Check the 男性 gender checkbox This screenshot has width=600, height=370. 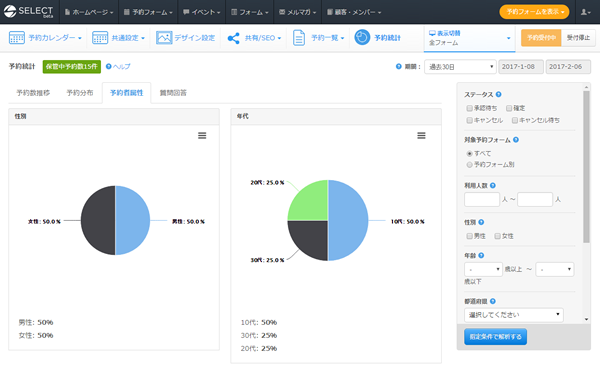[x=469, y=236]
